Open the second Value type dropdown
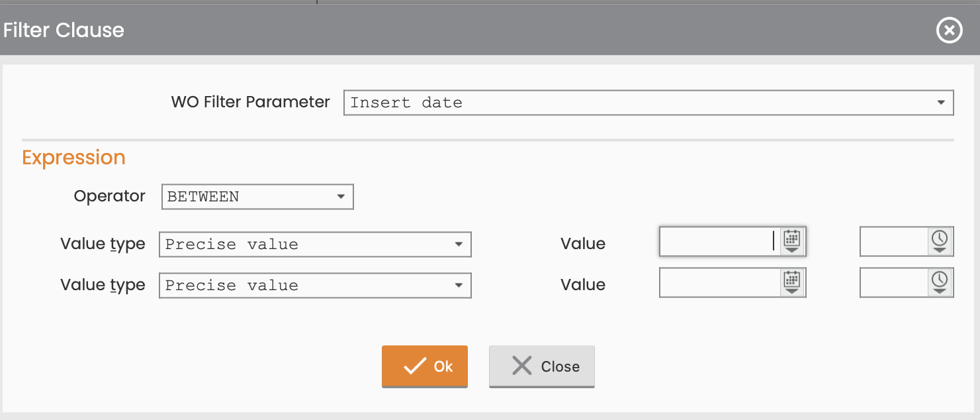Viewport: 980px width, 420px height. (x=315, y=286)
